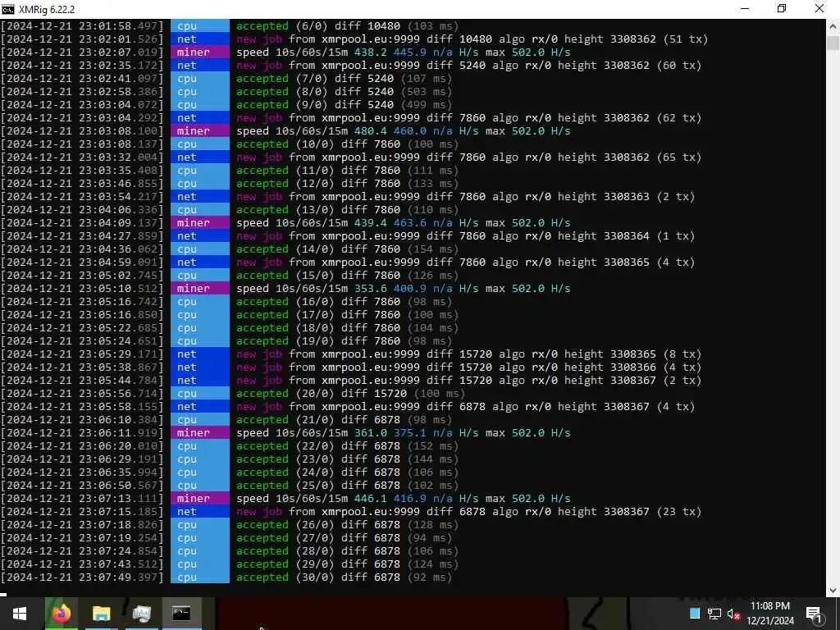The width and height of the screenshot is (840, 630).
Task: Click the '(133 ms)' latency text
Action: pos(433,183)
